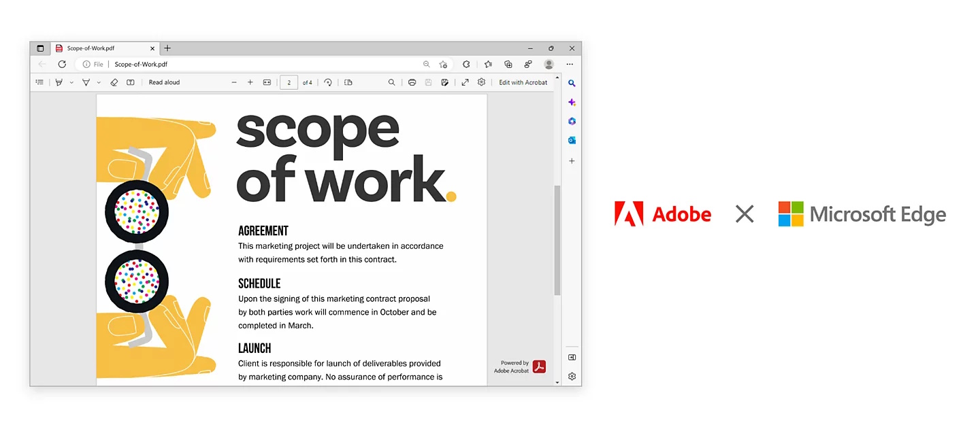Screen dimensions: 980x429
Task: Open the Highlight color dropdown
Action: click(71, 82)
